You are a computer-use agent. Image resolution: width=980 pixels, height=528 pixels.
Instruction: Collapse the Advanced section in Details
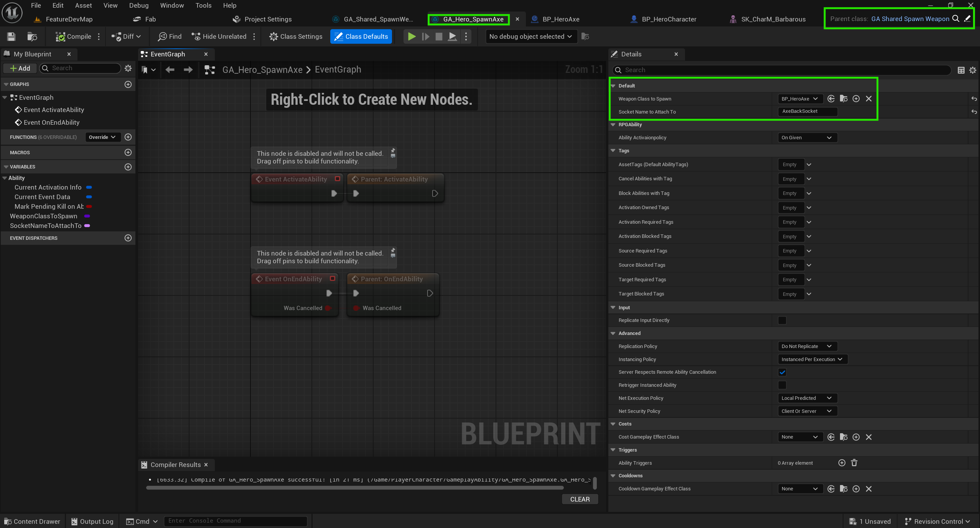[x=613, y=333]
